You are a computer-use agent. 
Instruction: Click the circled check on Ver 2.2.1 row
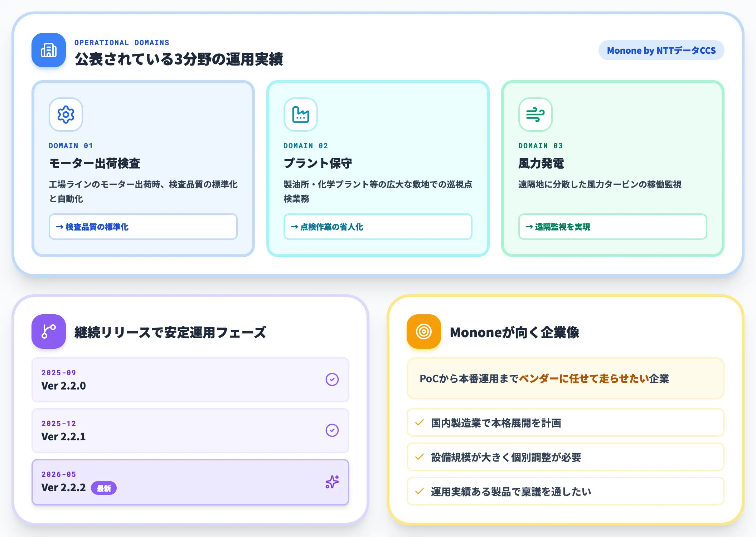(332, 430)
